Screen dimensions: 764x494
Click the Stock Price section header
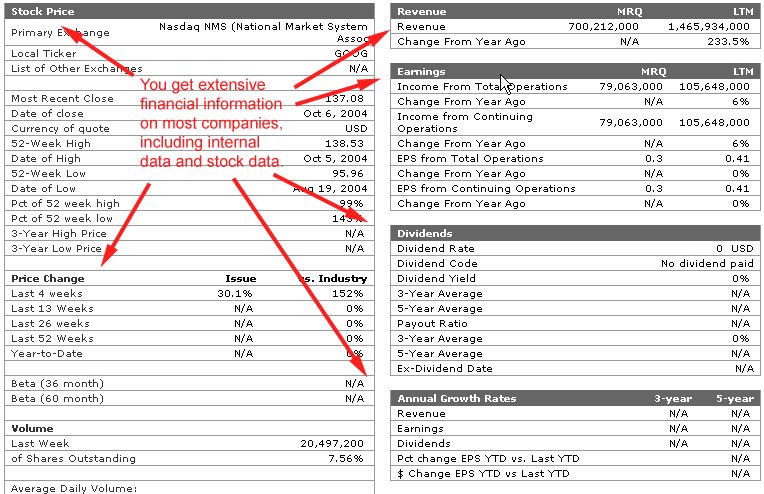click(x=42, y=11)
